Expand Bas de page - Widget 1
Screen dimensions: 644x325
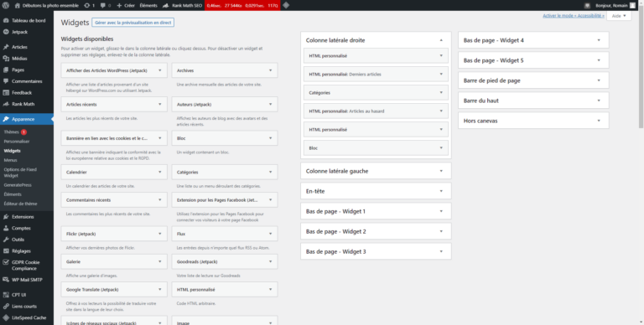click(441, 211)
